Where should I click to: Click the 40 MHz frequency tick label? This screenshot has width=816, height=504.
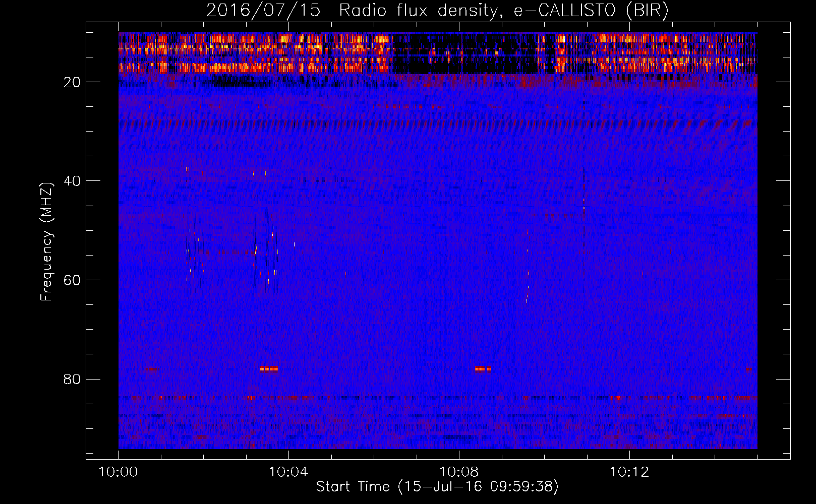tap(73, 181)
